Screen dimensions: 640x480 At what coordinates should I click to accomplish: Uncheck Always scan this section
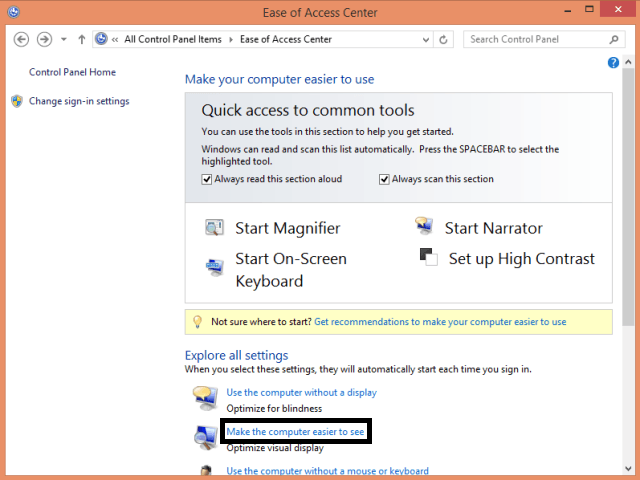coord(384,179)
